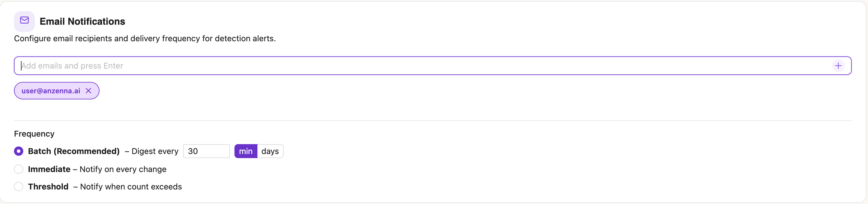Click the Configure email recipients description text
868x204 pixels.
click(145, 38)
